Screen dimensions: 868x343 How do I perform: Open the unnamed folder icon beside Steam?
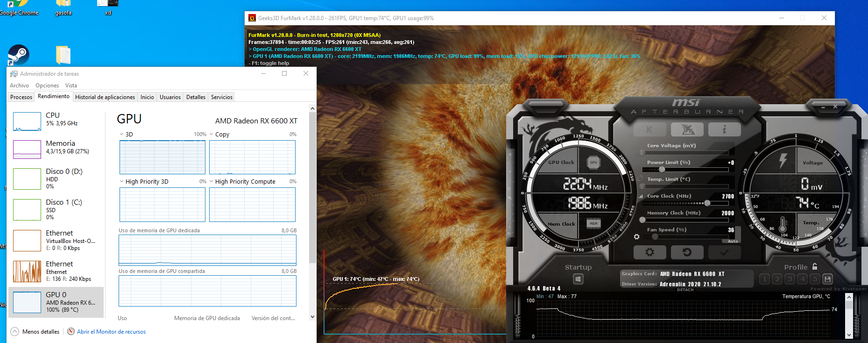(x=63, y=55)
